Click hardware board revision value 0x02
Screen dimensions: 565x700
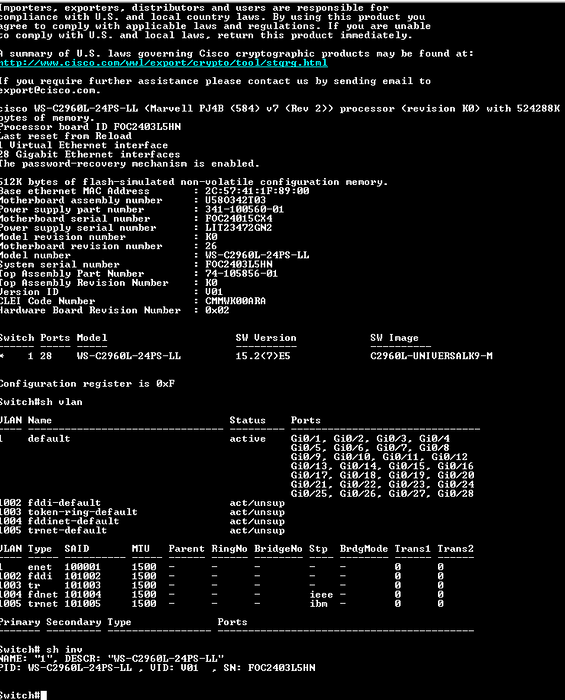click(x=217, y=310)
